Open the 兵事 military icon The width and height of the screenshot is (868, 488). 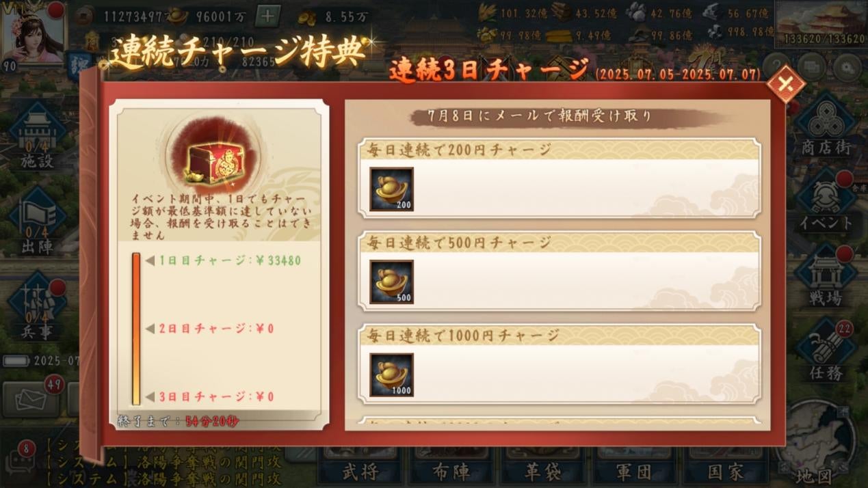[37, 306]
